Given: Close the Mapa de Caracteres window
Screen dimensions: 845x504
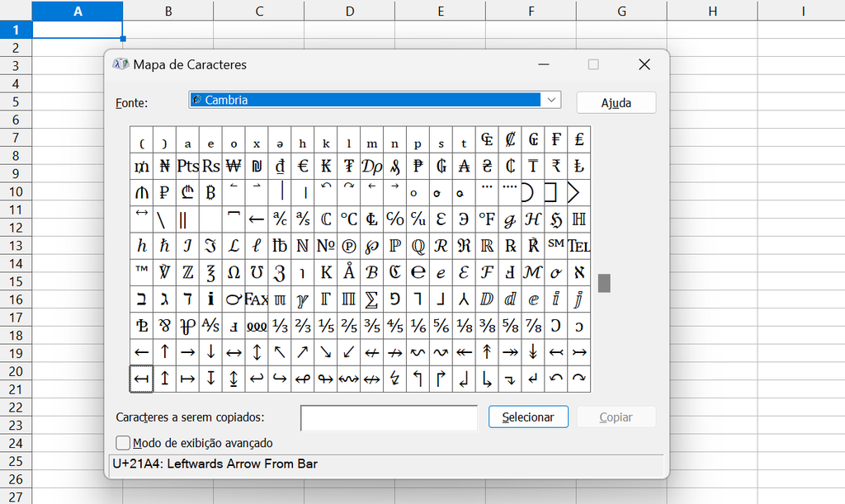Looking at the screenshot, I should [x=644, y=64].
